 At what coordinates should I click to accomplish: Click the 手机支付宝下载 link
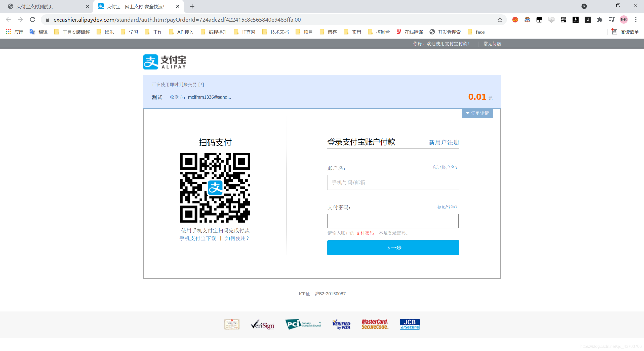tap(198, 238)
